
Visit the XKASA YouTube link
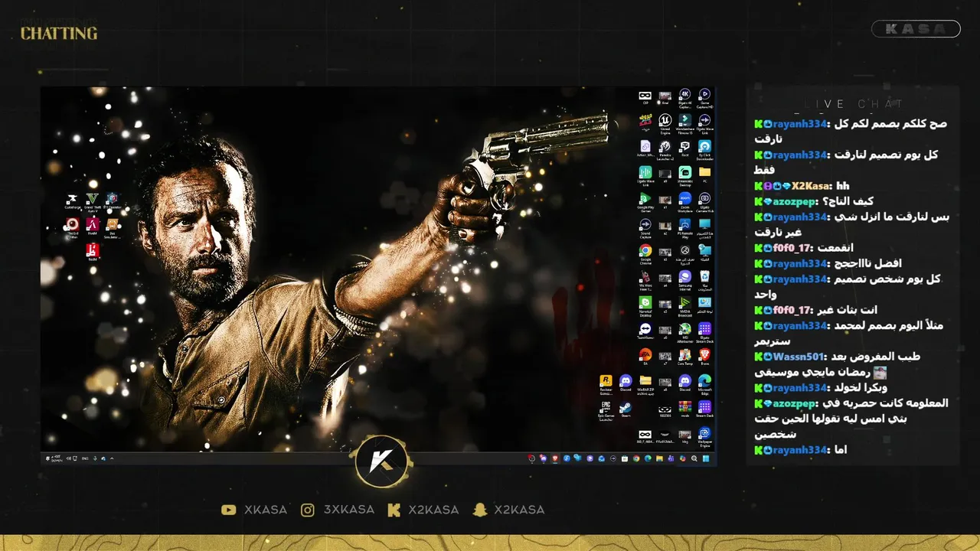[x=253, y=510]
